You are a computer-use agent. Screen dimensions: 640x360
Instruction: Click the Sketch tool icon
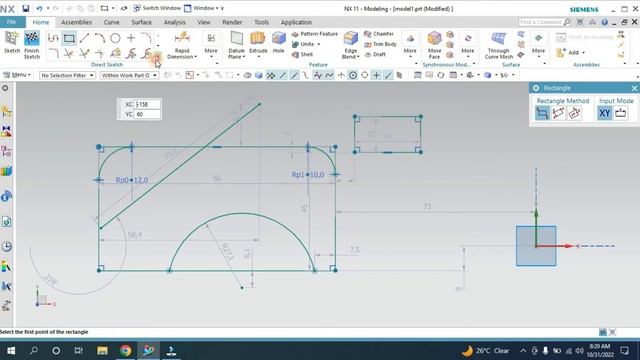point(12,39)
